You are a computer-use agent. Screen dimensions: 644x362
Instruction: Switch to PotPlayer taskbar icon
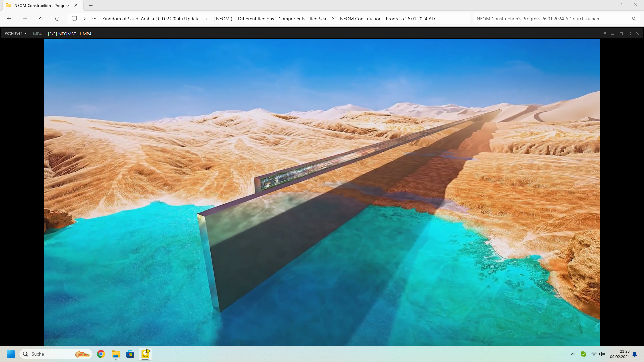point(145,354)
